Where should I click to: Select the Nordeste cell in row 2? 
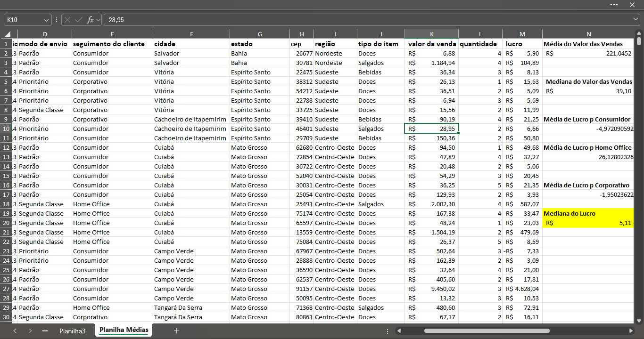click(x=335, y=53)
